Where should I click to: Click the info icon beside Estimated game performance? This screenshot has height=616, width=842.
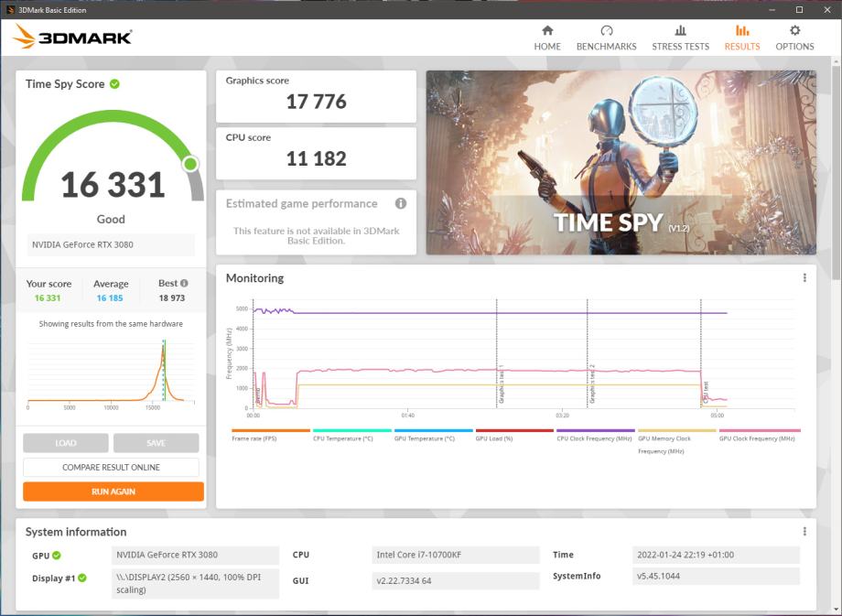401,203
